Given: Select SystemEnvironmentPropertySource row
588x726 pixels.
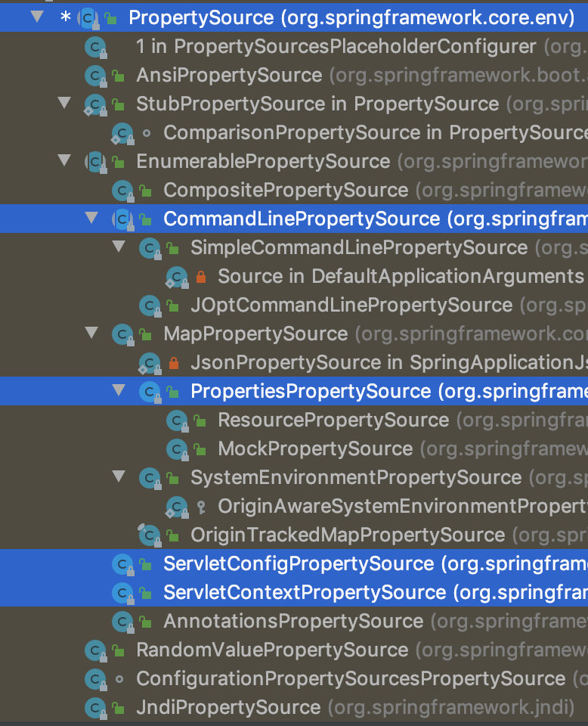Looking at the screenshot, I should click(294, 477).
